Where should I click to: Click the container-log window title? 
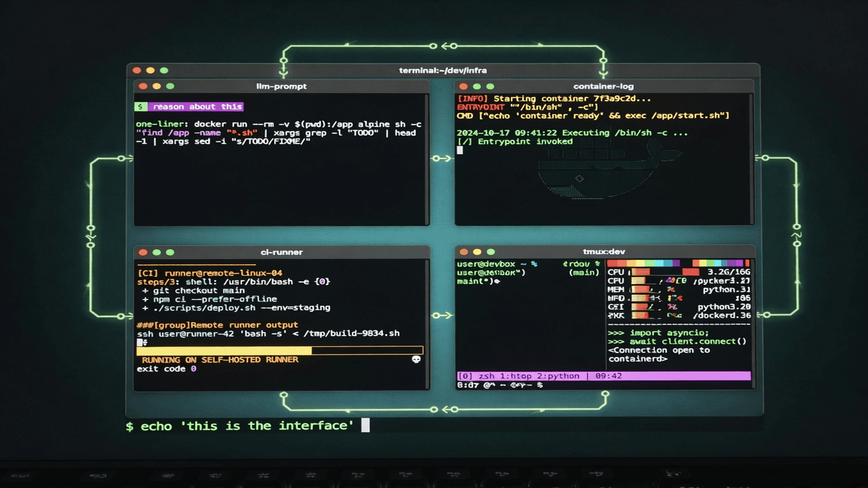pos(603,86)
